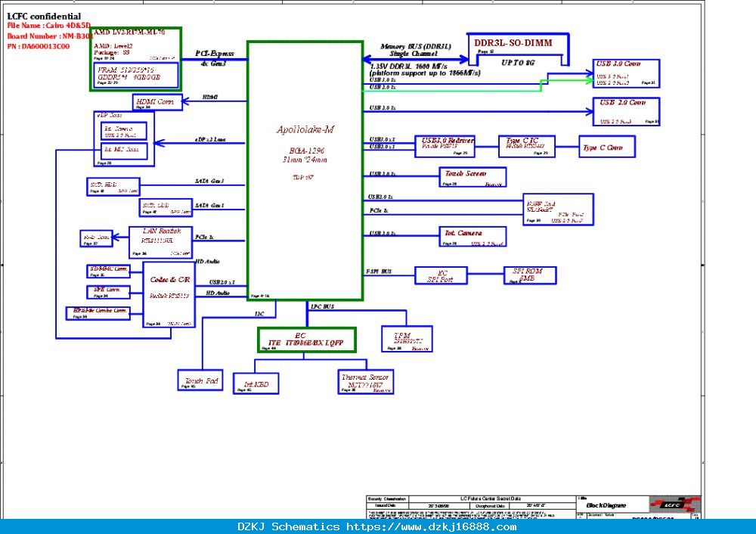Click the "I2C" line label
756x534 pixels.
(259, 314)
